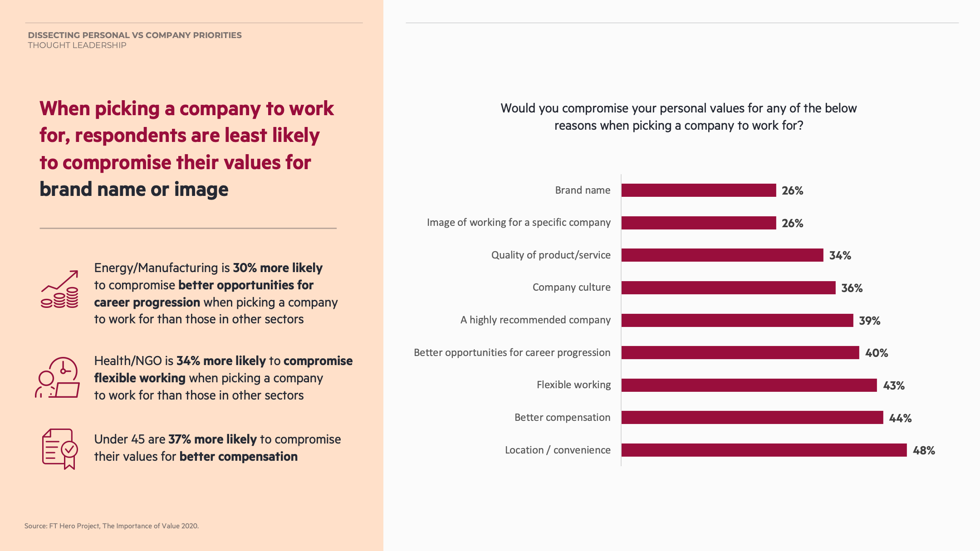Select the Company culture bar
Image resolution: width=980 pixels, height=551 pixels.
pos(728,288)
